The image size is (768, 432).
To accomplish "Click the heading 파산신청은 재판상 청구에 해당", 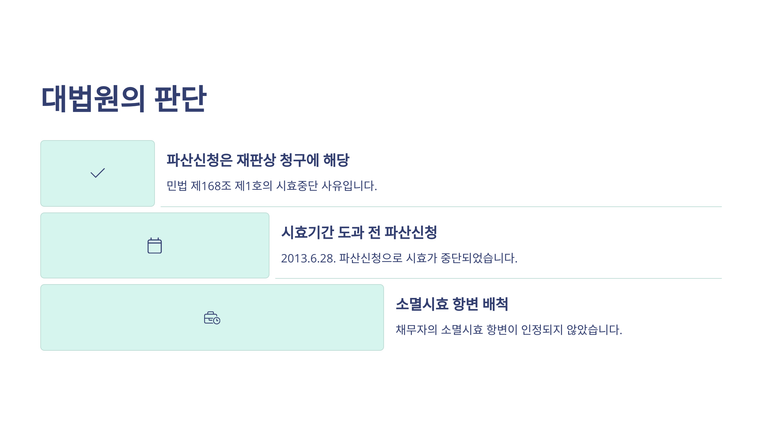I will click(x=258, y=160).
